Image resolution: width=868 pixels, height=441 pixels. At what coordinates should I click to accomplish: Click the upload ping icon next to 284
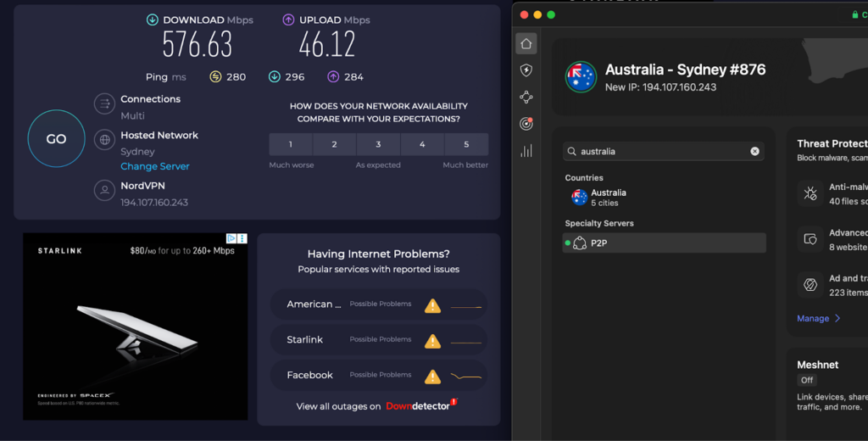click(332, 77)
